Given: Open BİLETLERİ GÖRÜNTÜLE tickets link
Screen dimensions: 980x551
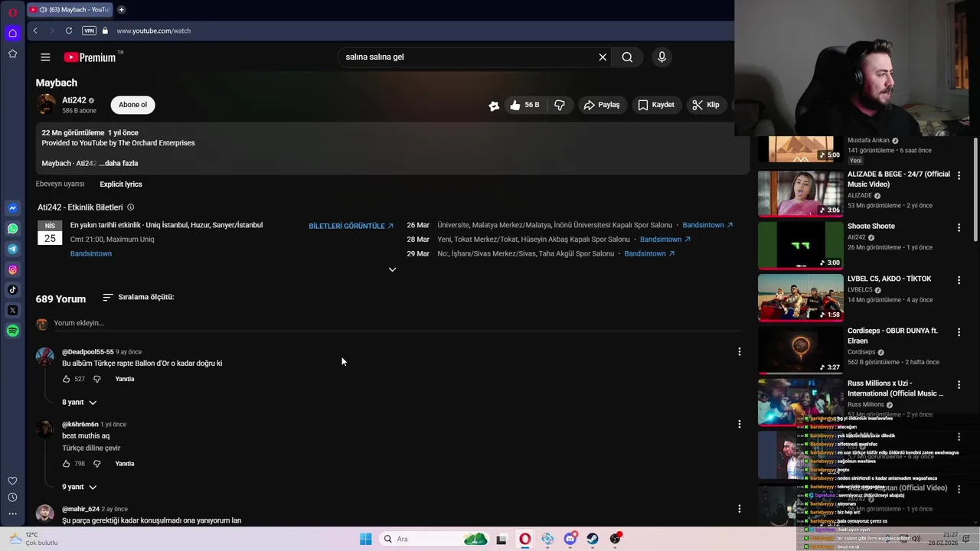Looking at the screenshot, I should [351, 227].
